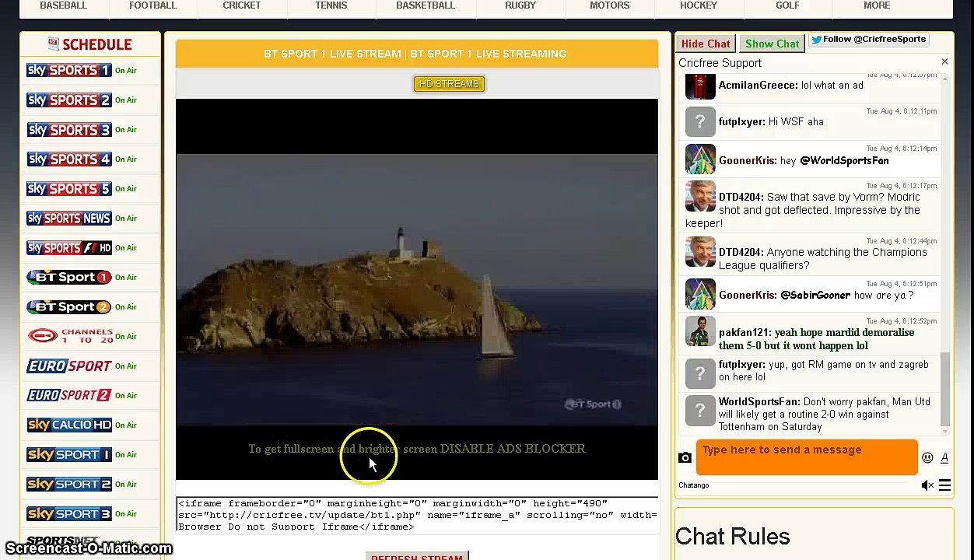974x560 pixels.
Task: Click the username WorldSportsFan in chat
Action: click(759, 401)
